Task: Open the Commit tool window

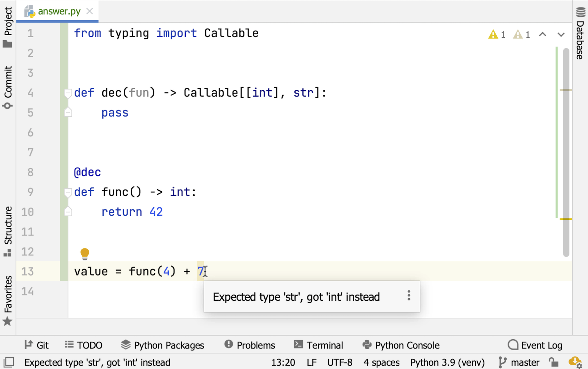Action: (x=8, y=87)
